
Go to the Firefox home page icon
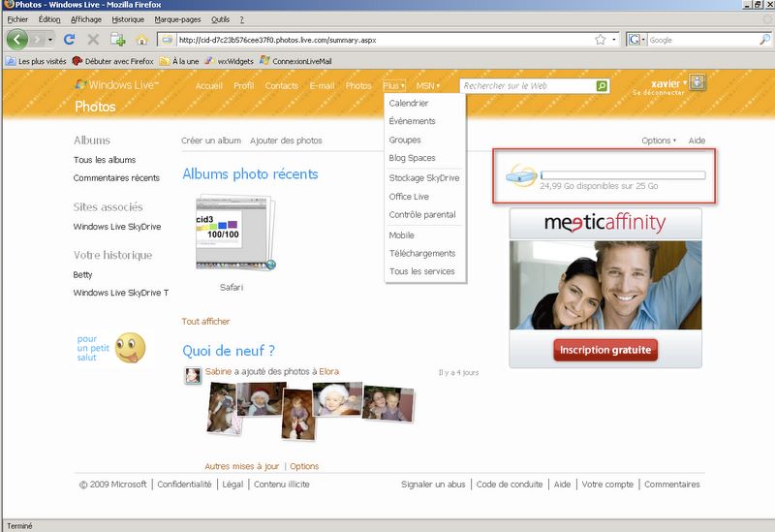tap(142, 39)
